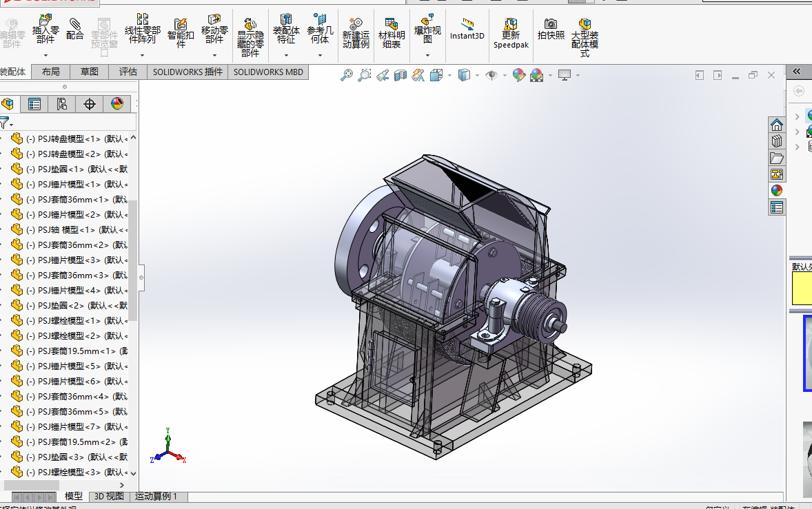Screen dimensions: 812x509
Task: Click Zoom to Area icon
Action: [365, 75]
